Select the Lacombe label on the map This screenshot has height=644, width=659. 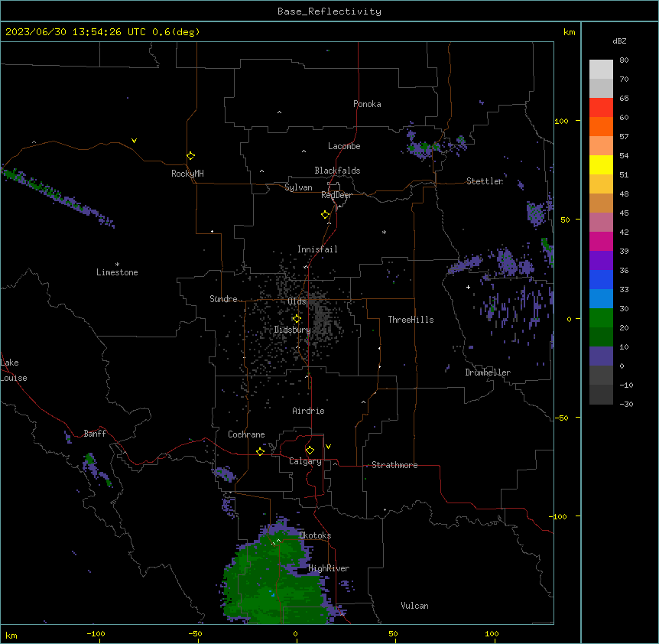coord(344,146)
